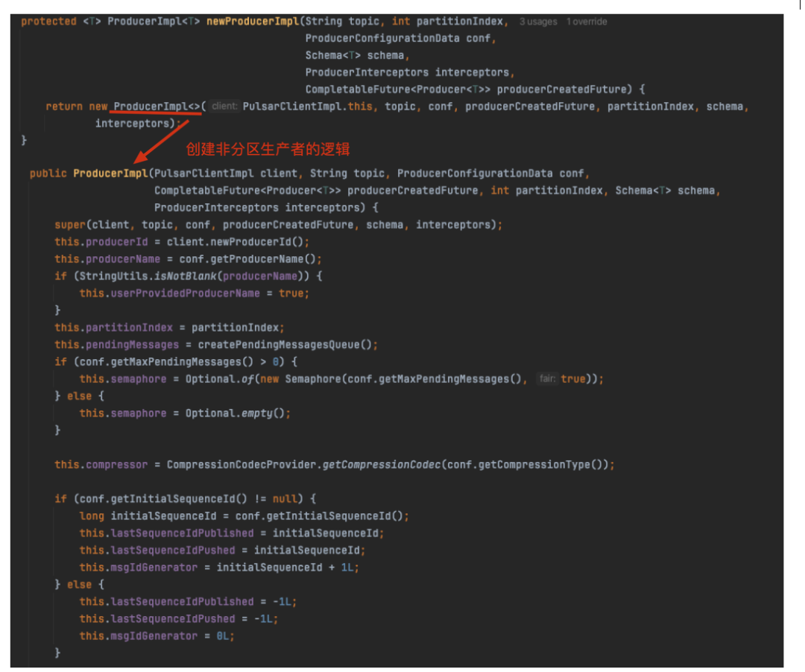805x672 pixels.
Task: Open the '3 usages' inlay hint
Action: (x=538, y=22)
